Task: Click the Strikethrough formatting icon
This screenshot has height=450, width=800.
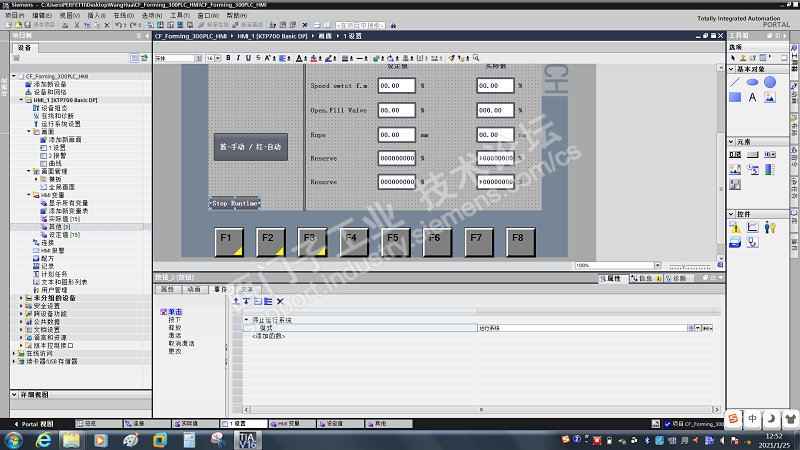Action: pyautogui.click(x=258, y=58)
